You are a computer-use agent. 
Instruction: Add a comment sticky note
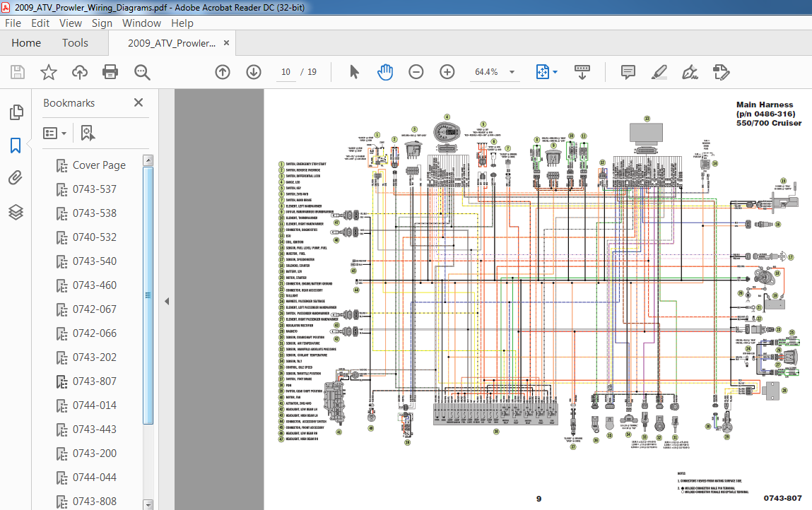point(628,72)
